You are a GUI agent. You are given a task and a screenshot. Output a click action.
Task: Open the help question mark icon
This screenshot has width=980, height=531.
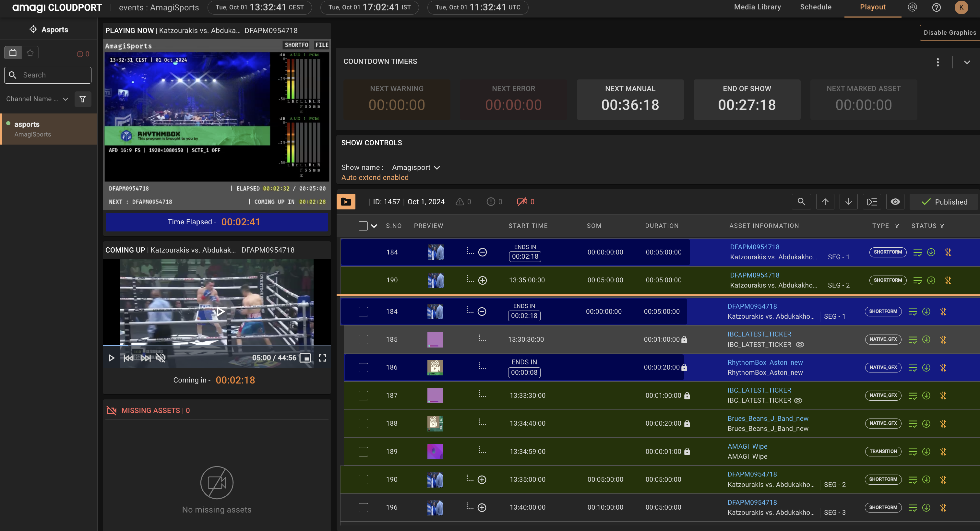point(937,7)
